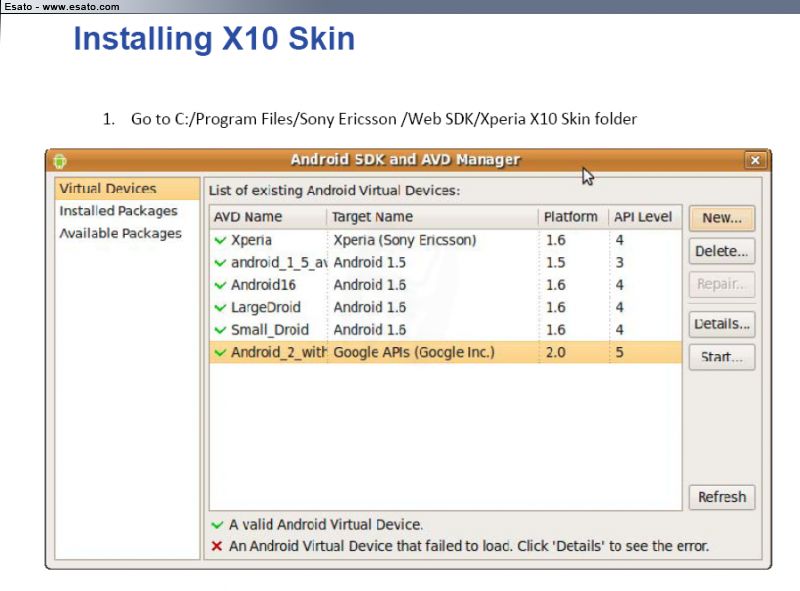Select the android_1_5_av AVD name
The height and width of the screenshot is (591, 800).
(279, 263)
